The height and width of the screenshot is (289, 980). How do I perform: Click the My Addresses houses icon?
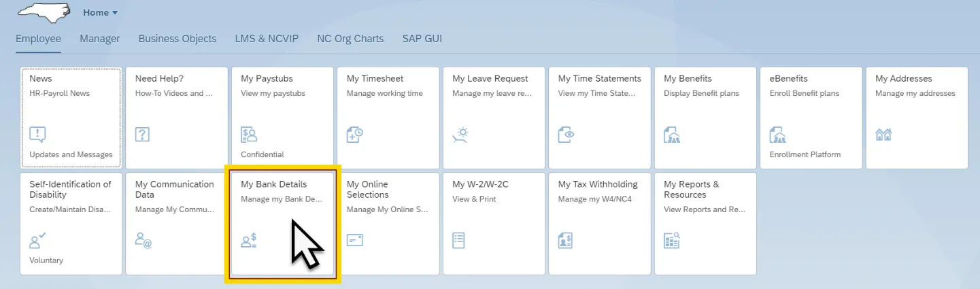(883, 135)
